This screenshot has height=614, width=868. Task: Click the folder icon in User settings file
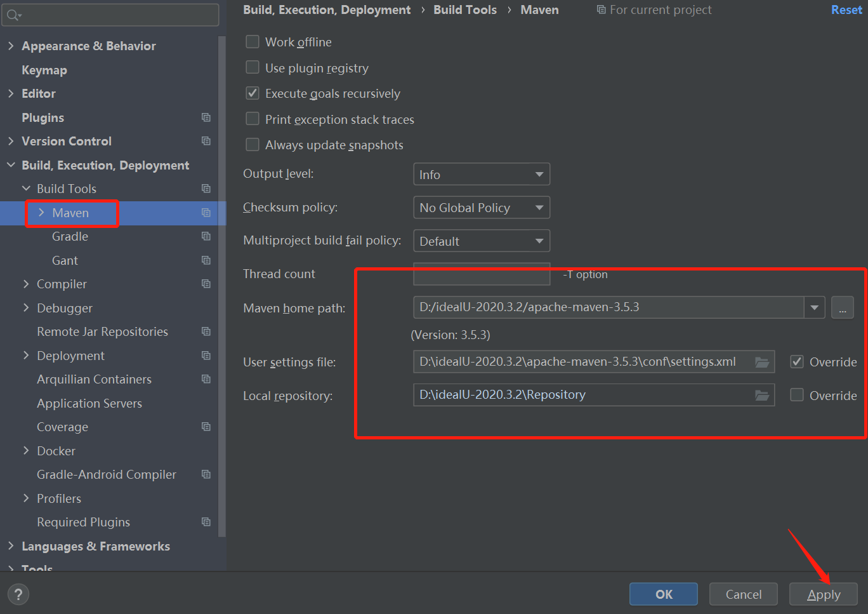[x=762, y=362]
